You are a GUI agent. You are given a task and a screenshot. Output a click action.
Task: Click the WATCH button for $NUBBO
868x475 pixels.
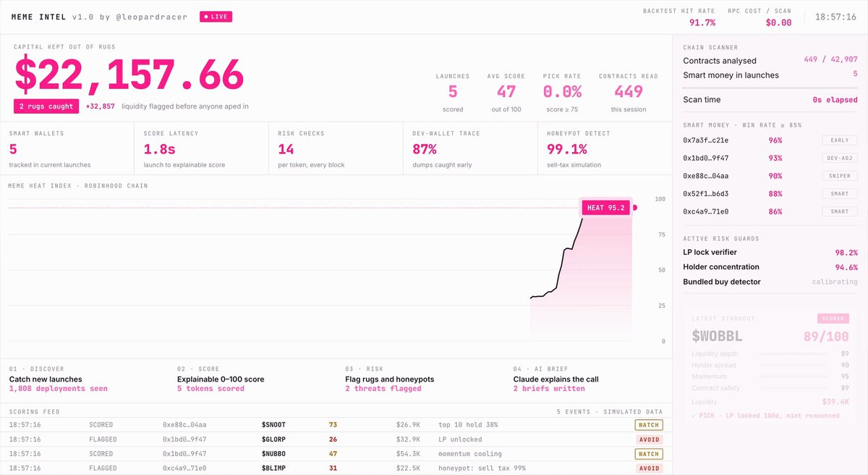649,454
